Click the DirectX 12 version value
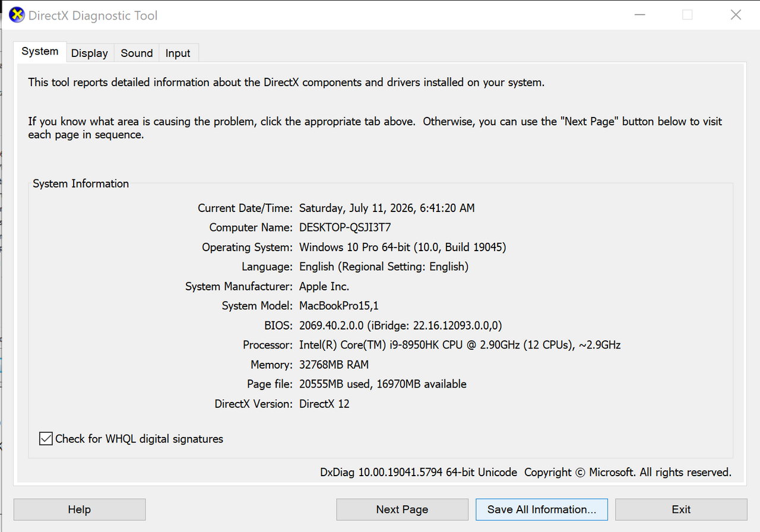760x532 pixels. pyautogui.click(x=324, y=404)
